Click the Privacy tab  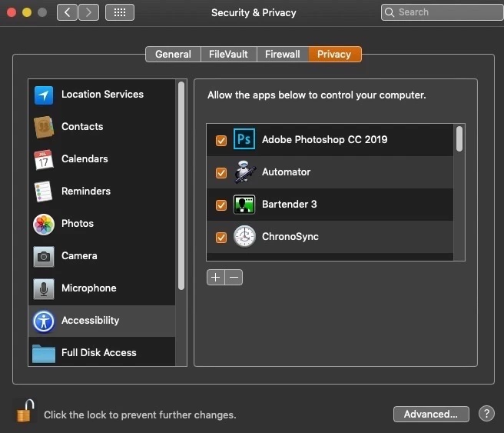click(335, 54)
